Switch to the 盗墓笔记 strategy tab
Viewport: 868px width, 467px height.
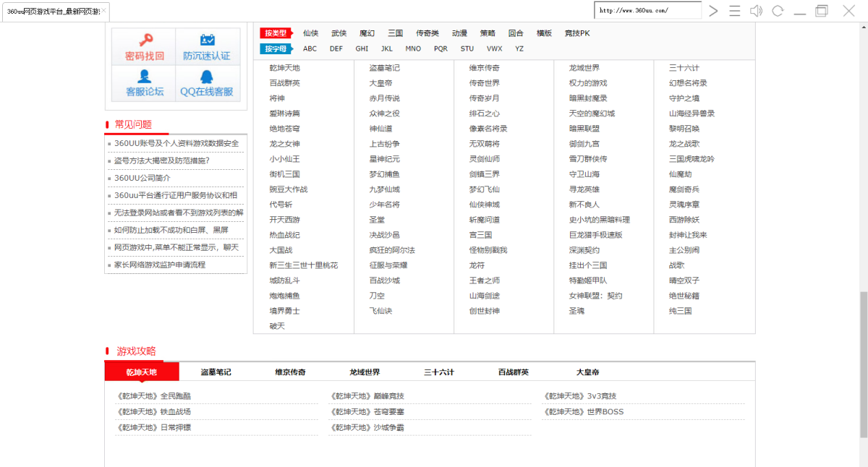pos(216,372)
